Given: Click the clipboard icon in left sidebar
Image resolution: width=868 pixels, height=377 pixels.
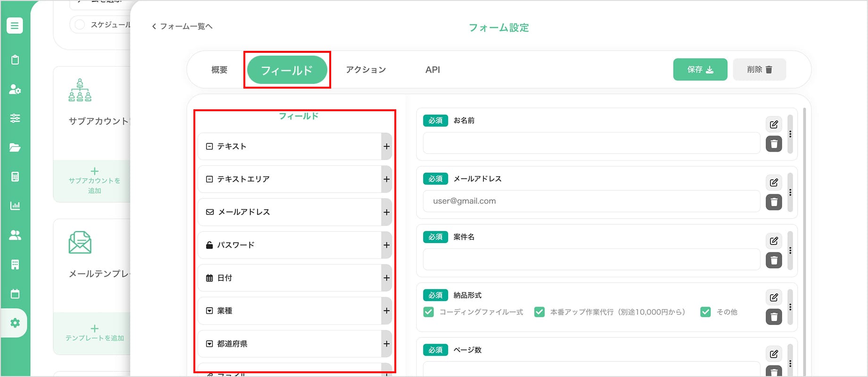Looking at the screenshot, I should tap(15, 60).
